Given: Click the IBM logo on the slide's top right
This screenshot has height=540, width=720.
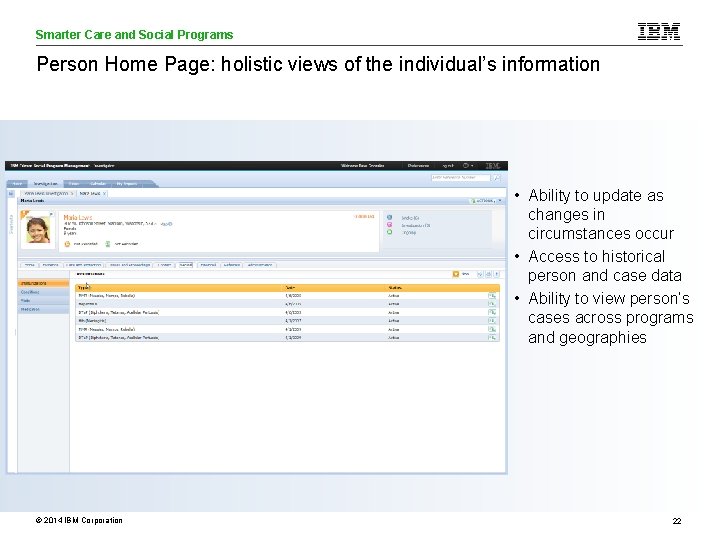Looking at the screenshot, I should coord(659,32).
